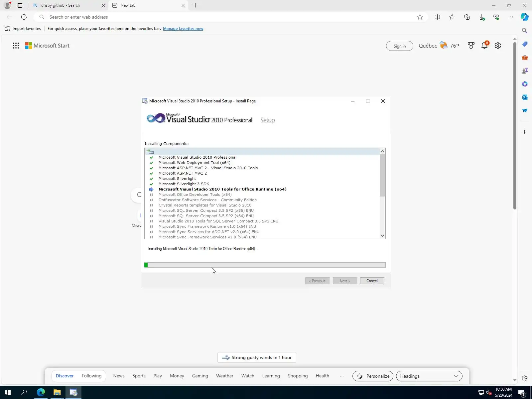Open taskbar Search
532x399 pixels.
(x=24, y=392)
